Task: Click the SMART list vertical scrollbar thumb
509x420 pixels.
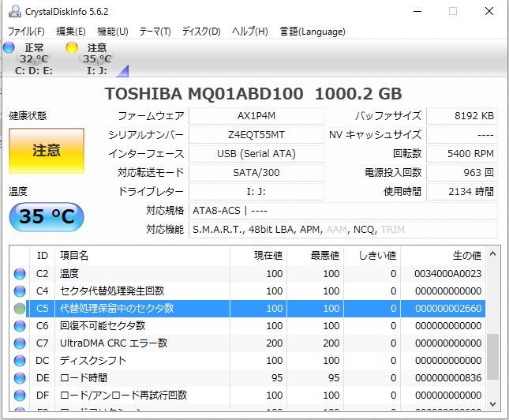Action: [492, 357]
